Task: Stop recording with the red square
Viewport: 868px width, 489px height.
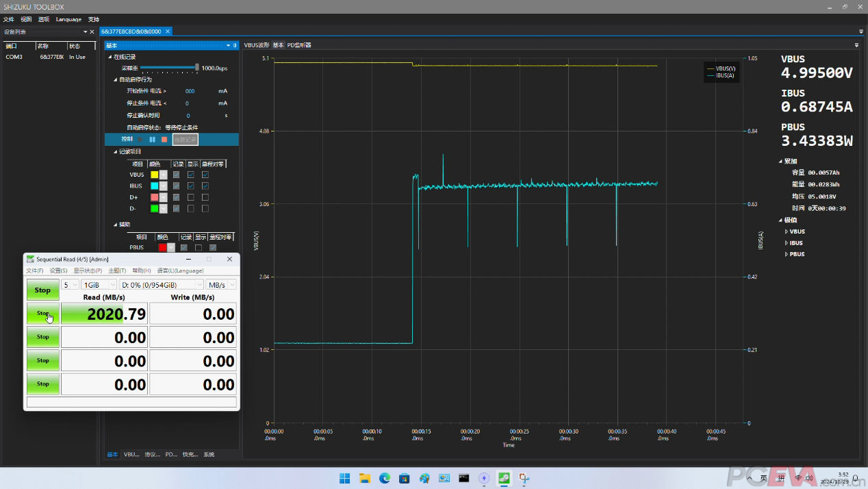Action: pyautogui.click(x=164, y=139)
